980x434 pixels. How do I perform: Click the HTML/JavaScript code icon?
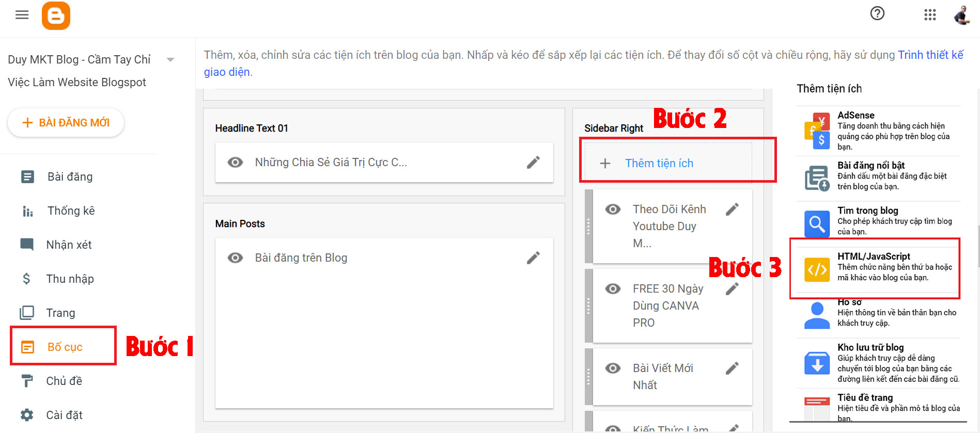pyautogui.click(x=817, y=269)
